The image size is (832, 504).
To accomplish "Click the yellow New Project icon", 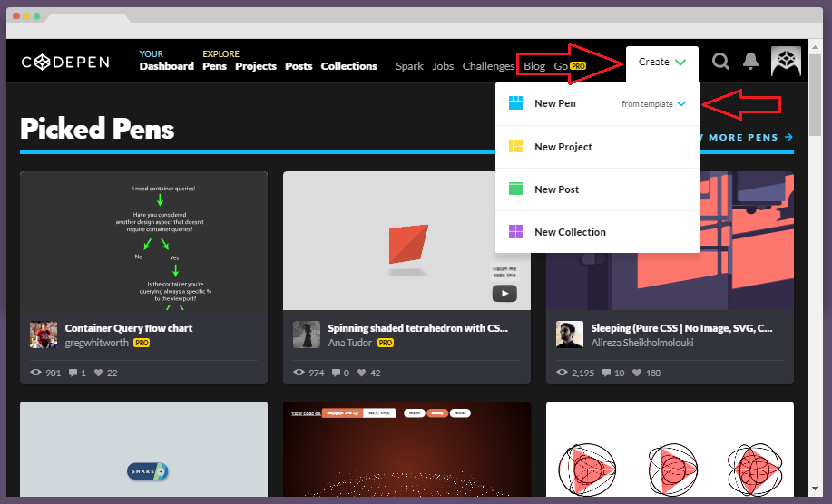I will [x=515, y=146].
